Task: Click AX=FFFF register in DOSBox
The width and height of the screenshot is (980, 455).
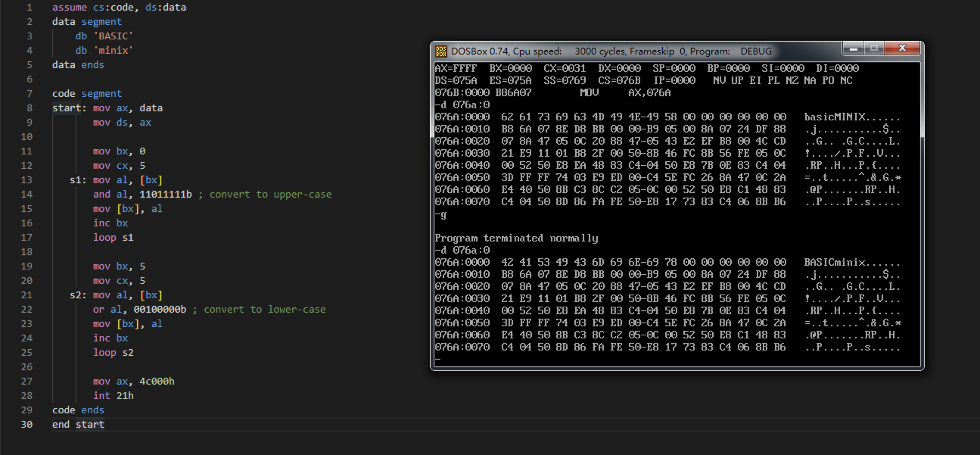Action: [x=456, y=69]
